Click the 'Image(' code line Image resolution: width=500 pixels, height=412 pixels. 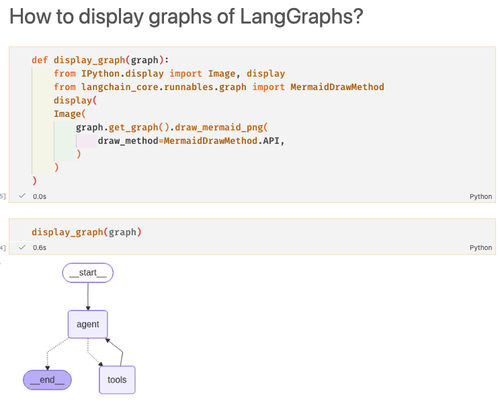(x=70, y=114)
